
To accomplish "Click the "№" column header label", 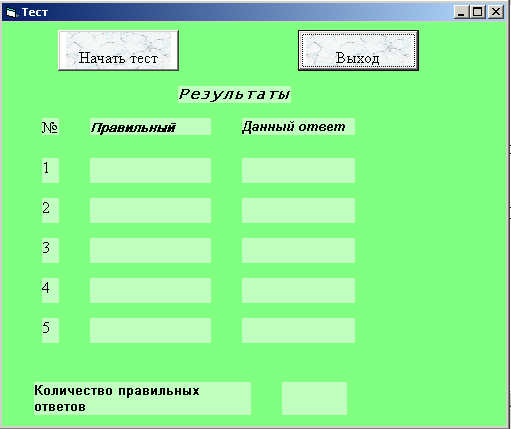I will coord(50,127).
